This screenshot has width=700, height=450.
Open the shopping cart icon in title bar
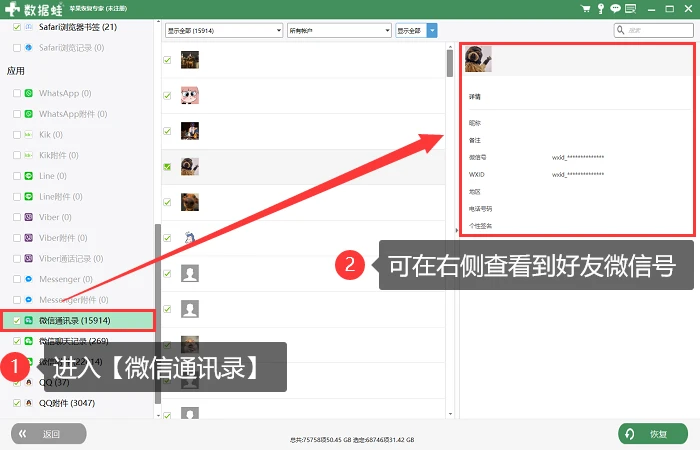pos(585,8)
